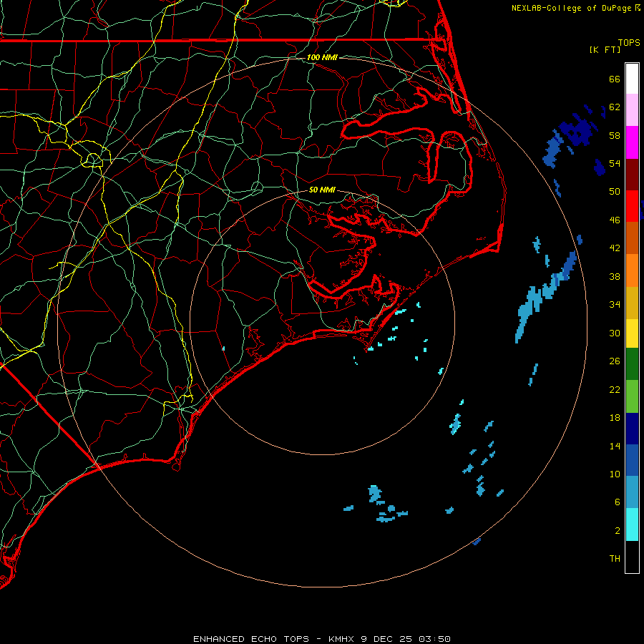Click the K FT units label
Viewport: 644px width, 644px height.
[x=605, y=49]
